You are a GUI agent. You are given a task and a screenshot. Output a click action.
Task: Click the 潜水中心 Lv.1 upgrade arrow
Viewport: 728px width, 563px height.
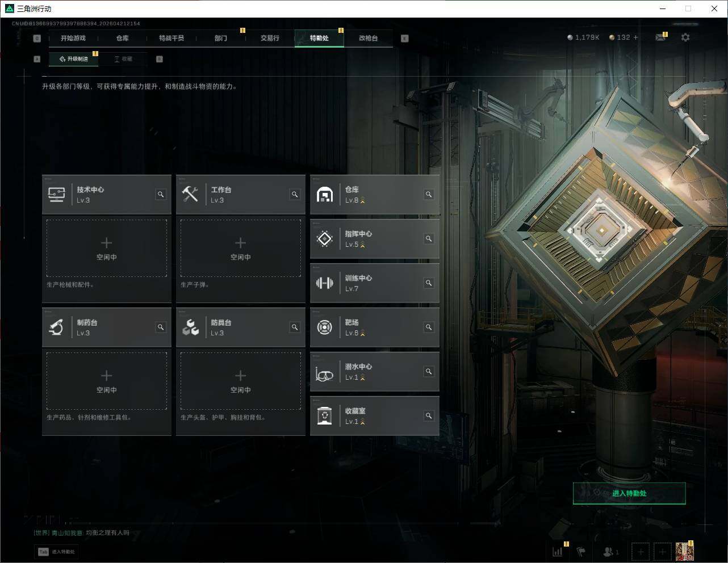point(362,377)
